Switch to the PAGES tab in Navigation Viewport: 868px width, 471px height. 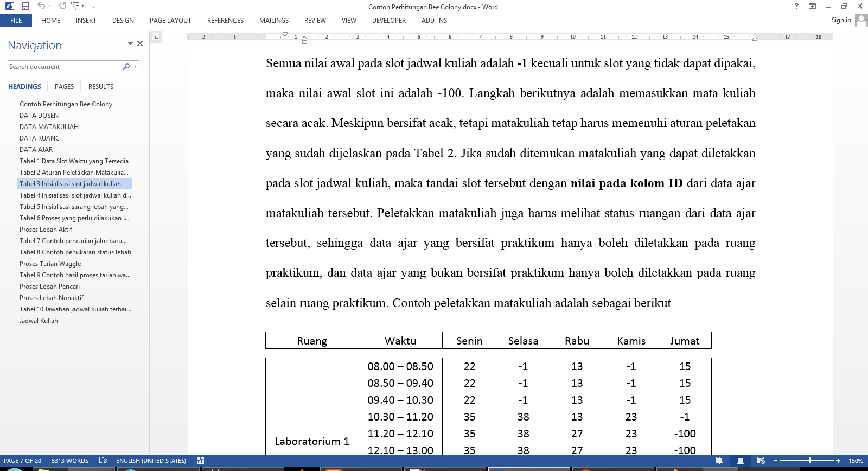[64, 87]
